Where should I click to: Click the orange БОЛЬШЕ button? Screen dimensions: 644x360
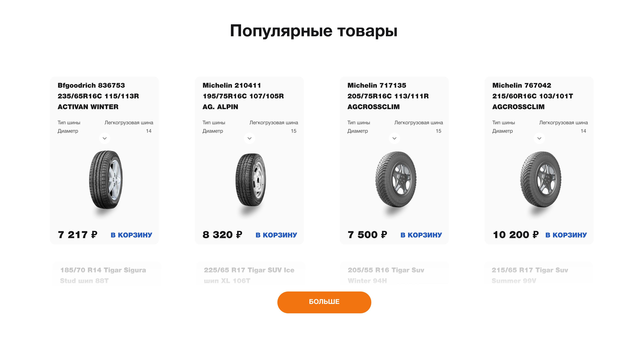(x=324, y=302)
